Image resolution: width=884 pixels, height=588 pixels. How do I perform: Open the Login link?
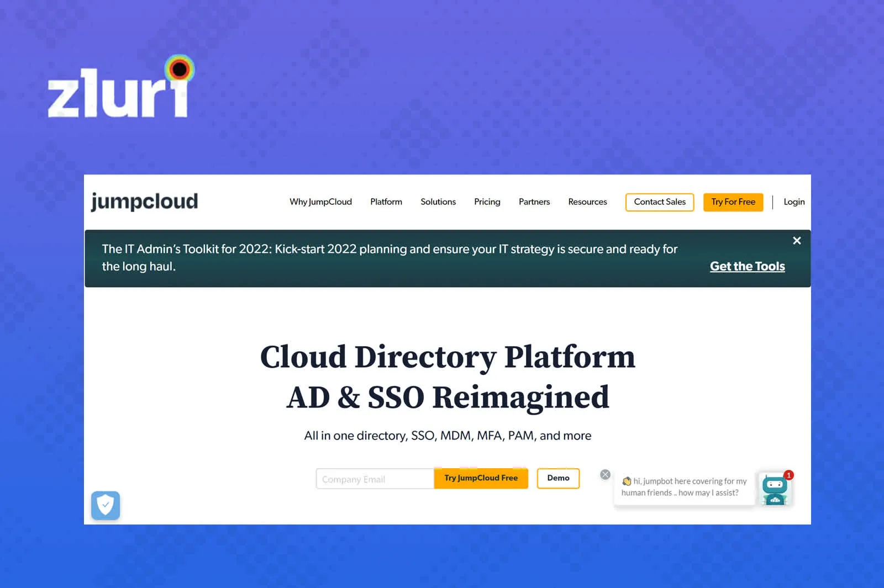(x=794, y=202)
